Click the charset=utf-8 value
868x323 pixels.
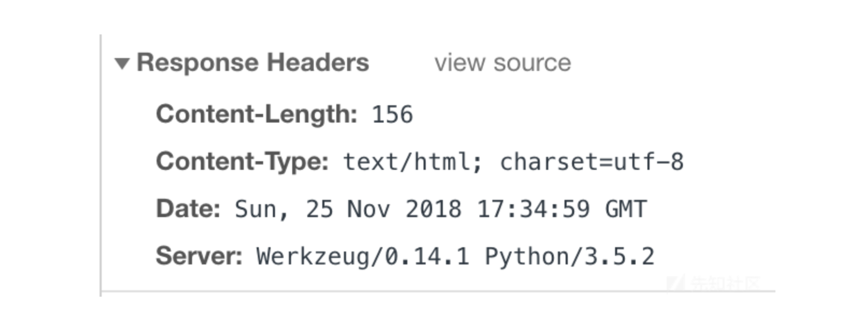coord(592,162)
